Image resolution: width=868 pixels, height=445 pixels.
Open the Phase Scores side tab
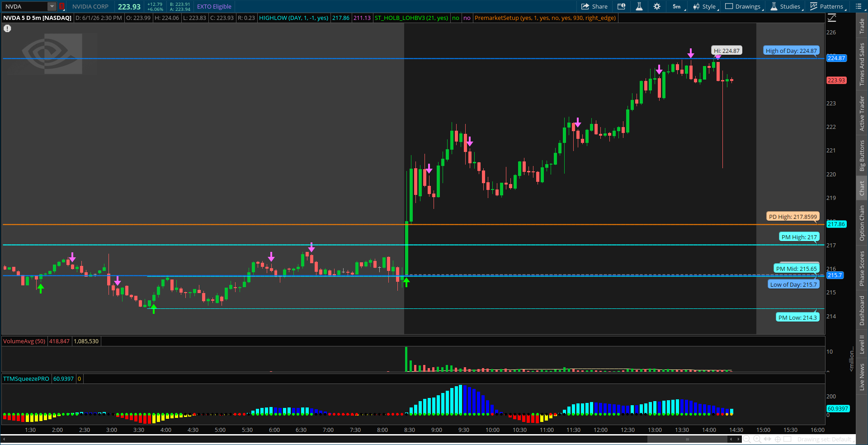pos(862,269)
